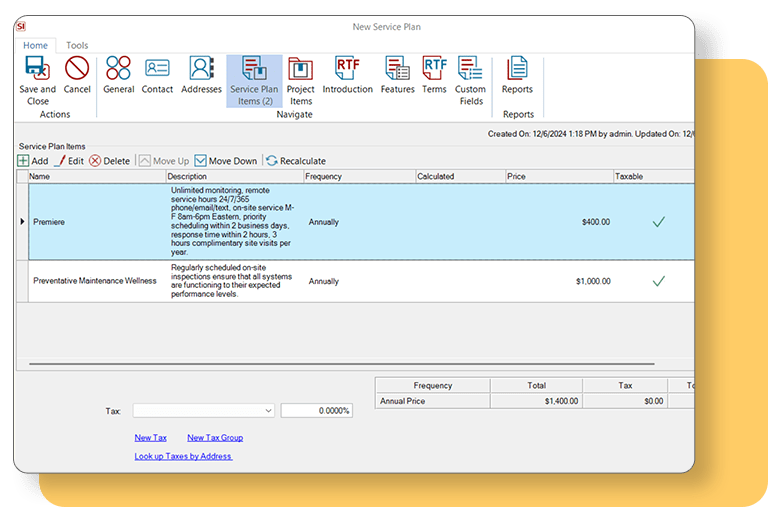The height and width of the screenshot is (526, 780).
Task: Sort by the Taxable column header
Action: 654,176
